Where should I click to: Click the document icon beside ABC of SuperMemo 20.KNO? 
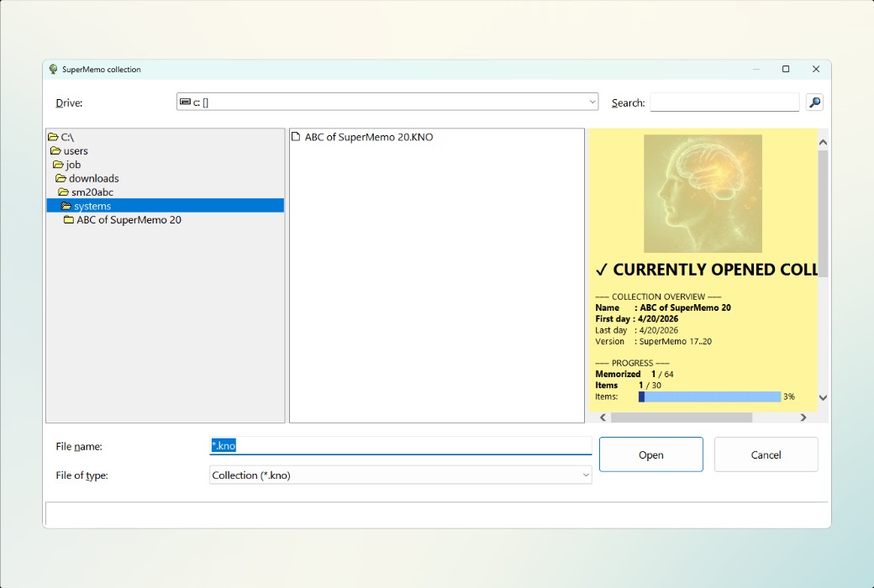(x=296, y=136)
